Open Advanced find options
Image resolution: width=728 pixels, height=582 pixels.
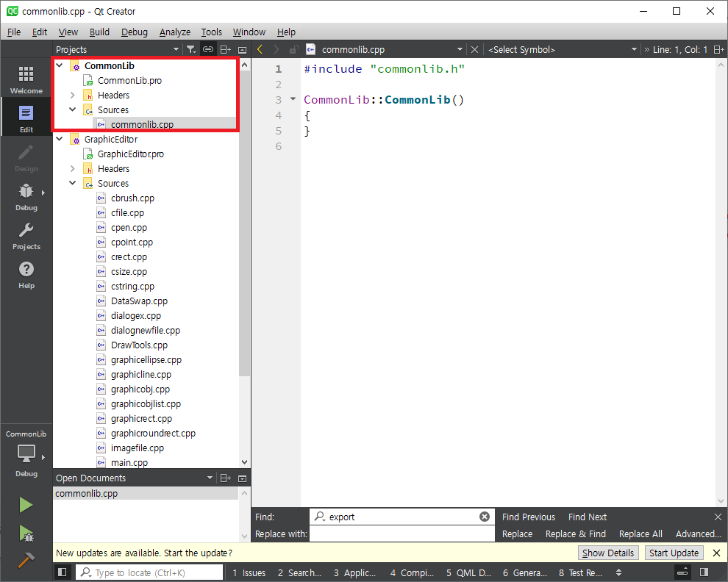[x=699, y=533]
